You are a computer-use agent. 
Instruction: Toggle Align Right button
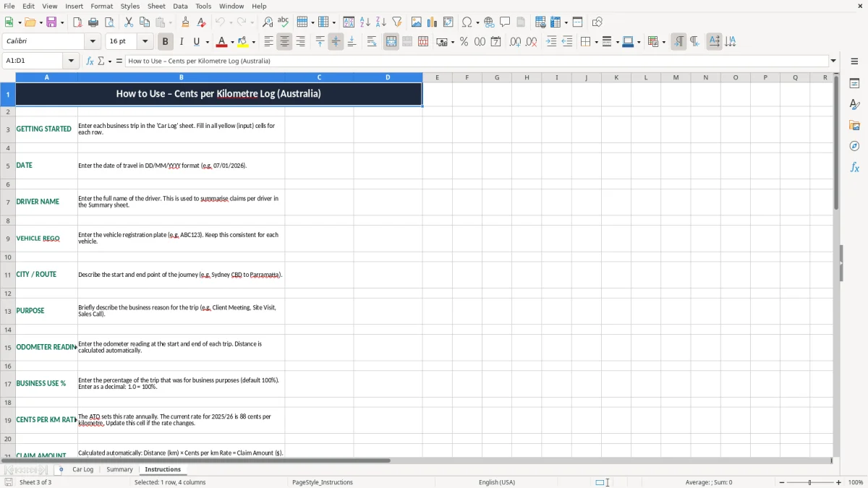[300, 42]
